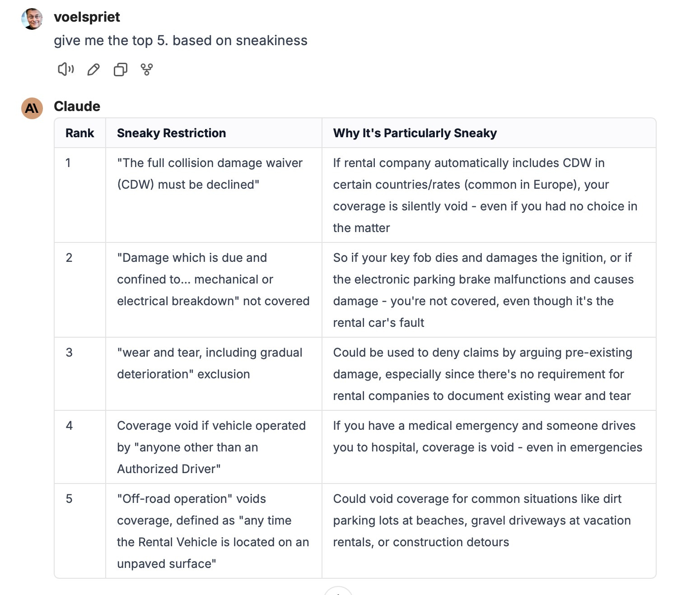Viewport: 700px width, 595px height.
Task: Click the read aloud speaker icon
Action: [66, 69]
